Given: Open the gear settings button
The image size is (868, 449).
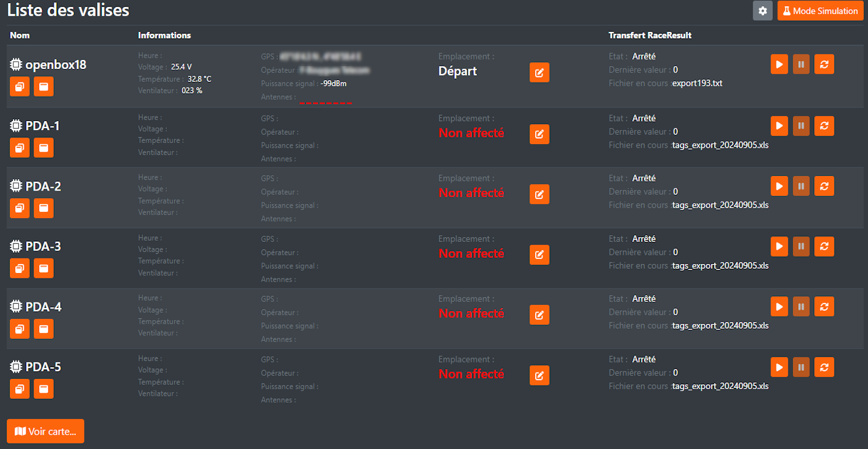Looking at the screenshot, I should pos(762,11).
